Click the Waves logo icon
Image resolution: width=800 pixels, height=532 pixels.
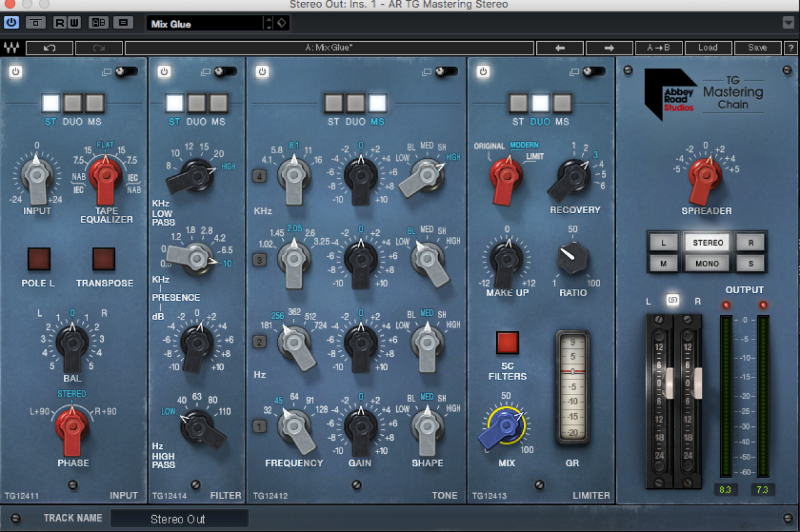[x=11, y=48]
